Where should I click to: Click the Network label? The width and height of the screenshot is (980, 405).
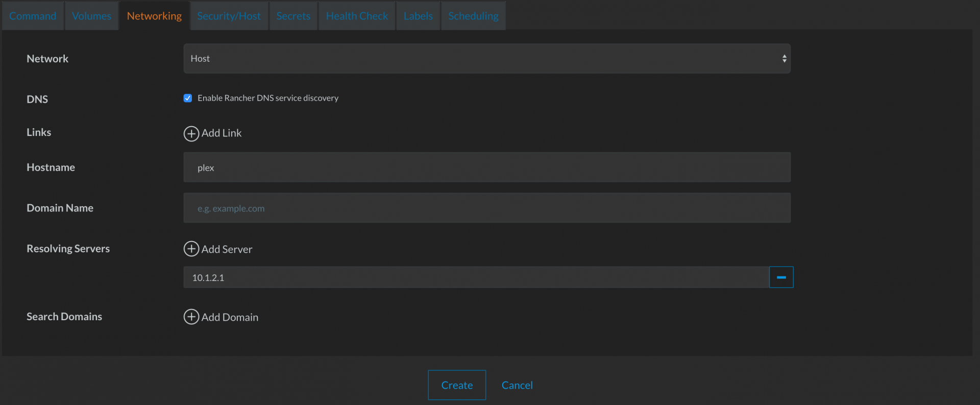[47, 59]
